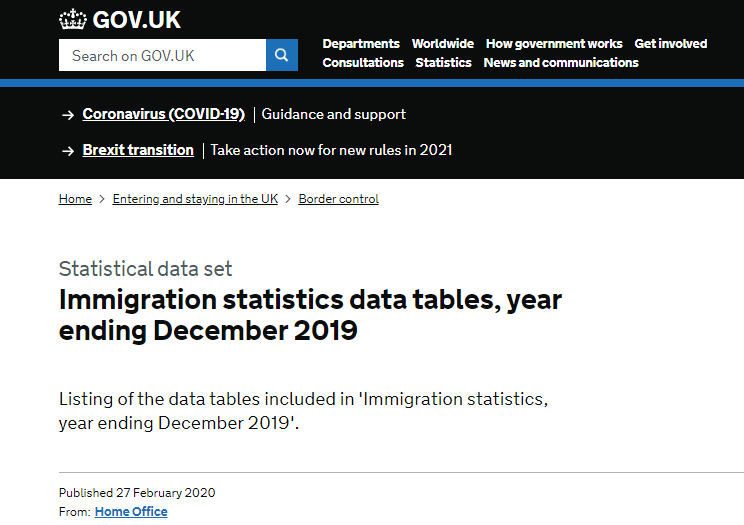The height and width of the screenshot is (525, 744).
Task: Click the breadcrumb chevron after Home
Action: (102, 199)
